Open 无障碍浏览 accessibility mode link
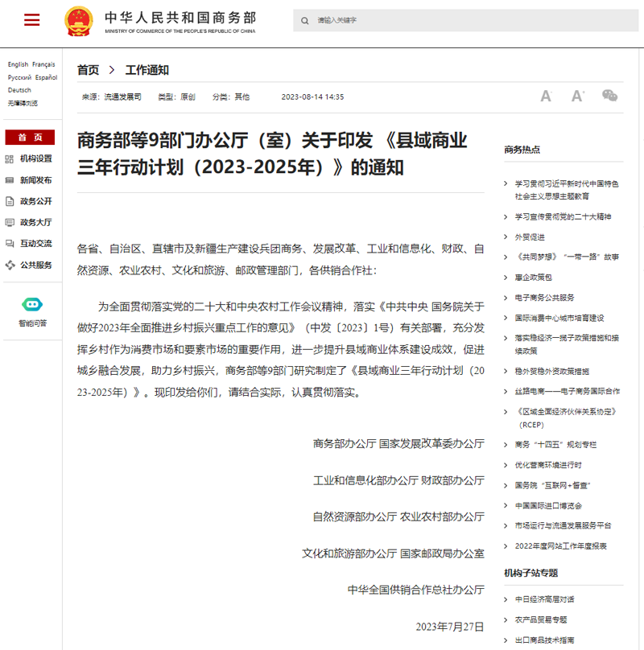The image size is (644, 650). pos(23,103)
